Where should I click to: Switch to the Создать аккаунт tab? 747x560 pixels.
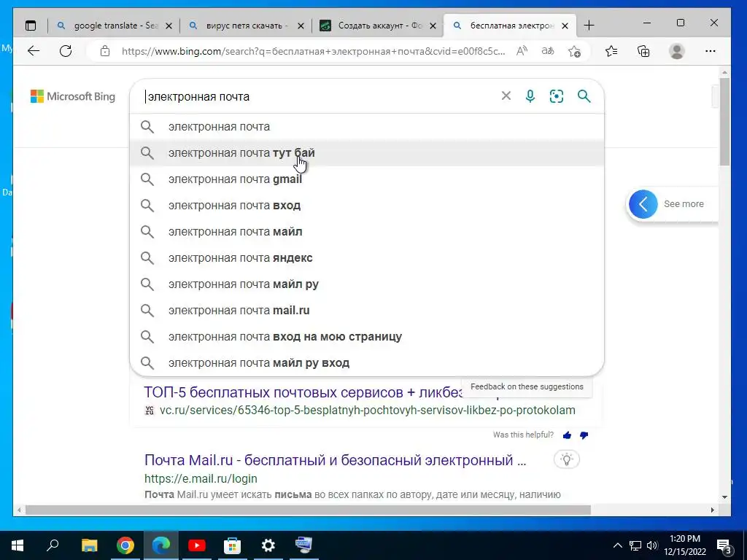(378, 26)
